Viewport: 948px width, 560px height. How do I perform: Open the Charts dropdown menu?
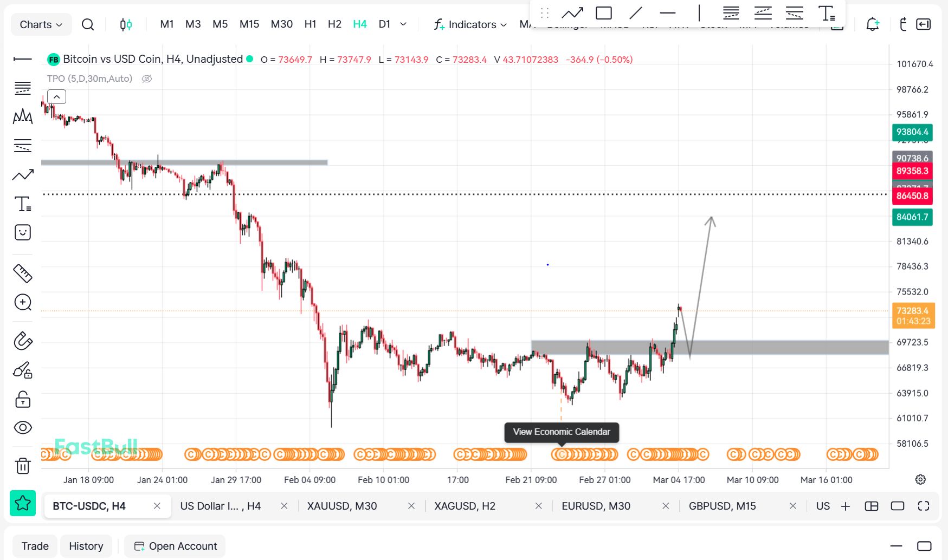click(x=41, y=24)
